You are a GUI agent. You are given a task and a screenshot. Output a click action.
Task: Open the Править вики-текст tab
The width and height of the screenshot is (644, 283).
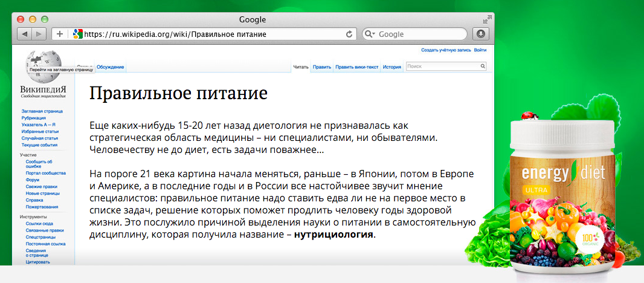356,67
